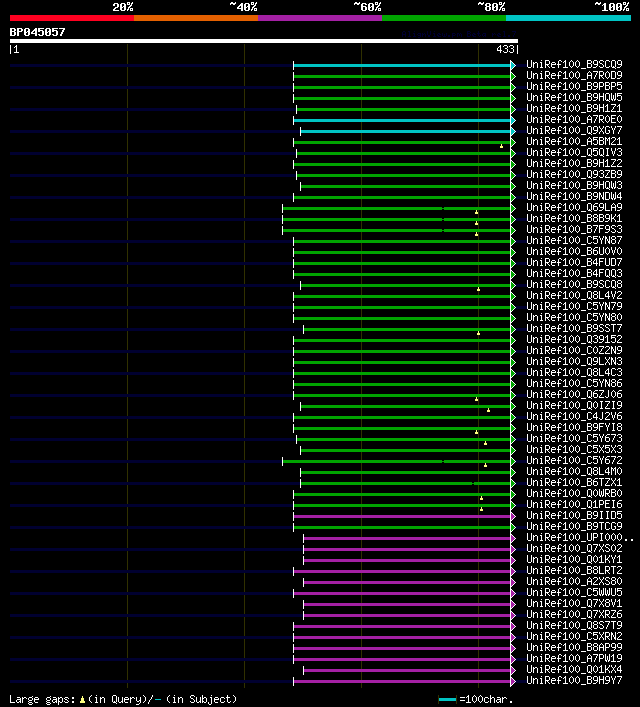Select UniRef100_B9SST7 label
This screenshot has height=707, width=640.
point(574,328)
